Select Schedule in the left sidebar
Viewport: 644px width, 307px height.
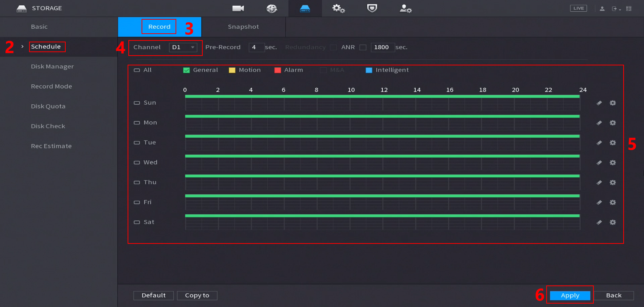point(46,47)
